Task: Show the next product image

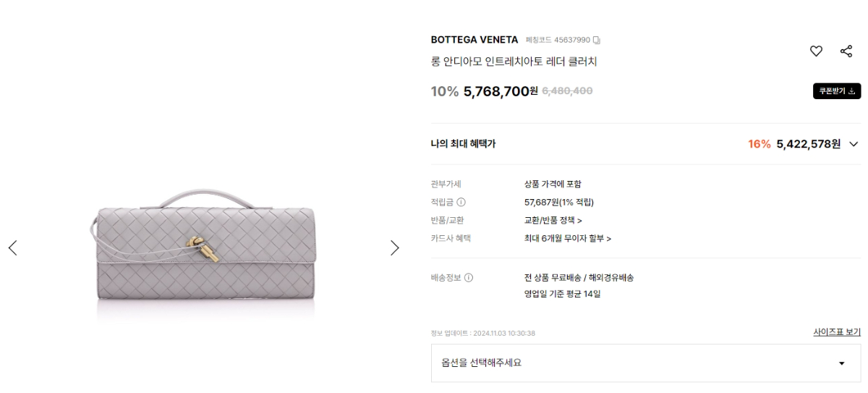Action: (394, 248)
